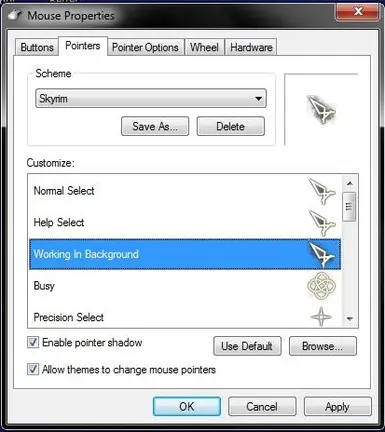This screenshot has height=432, width=385.
Task: Click the Precision Select crosshair icon
Action: tap(321, 317)
